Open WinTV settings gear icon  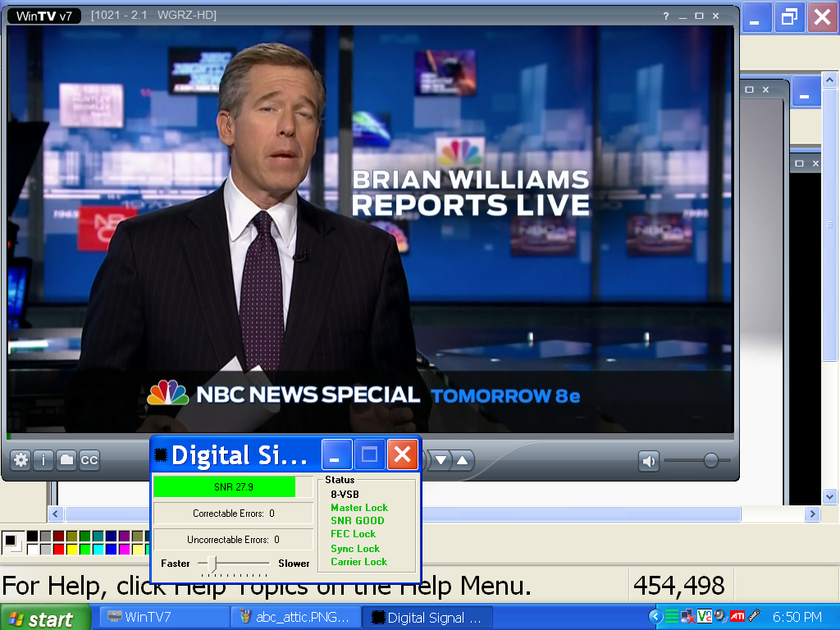click(21, 459)
